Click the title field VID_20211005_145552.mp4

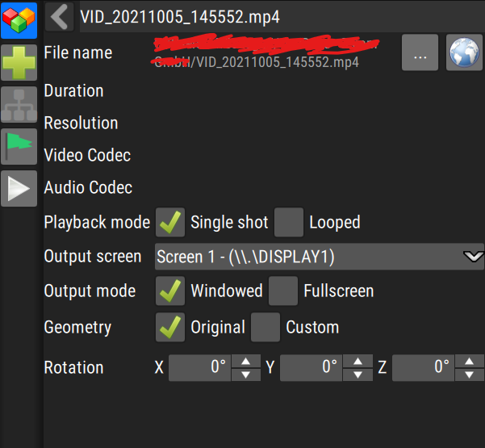point(282,17)
